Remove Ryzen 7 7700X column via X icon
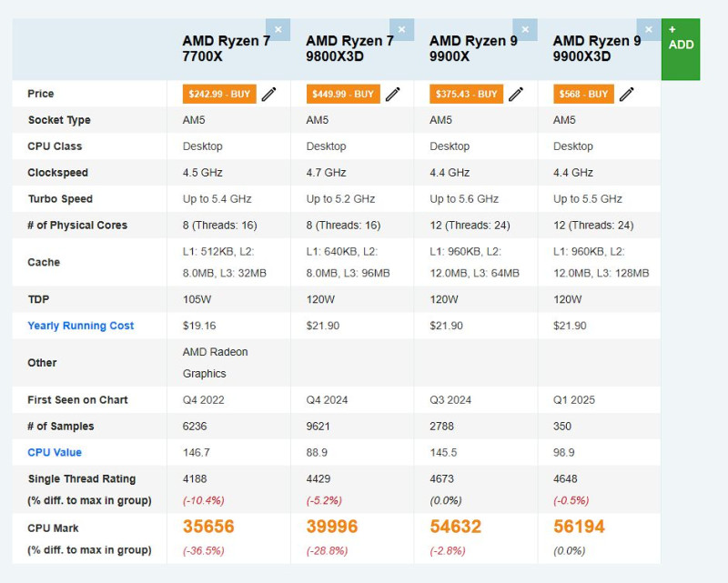The width and height of the screenshot is (728, 583). [x=278, y=29]
